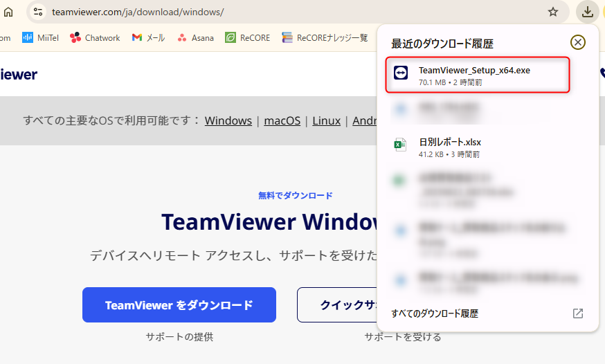Click the Excel file icon in downloads
Screen dimensions: 605x364
(x=399, y=145)
